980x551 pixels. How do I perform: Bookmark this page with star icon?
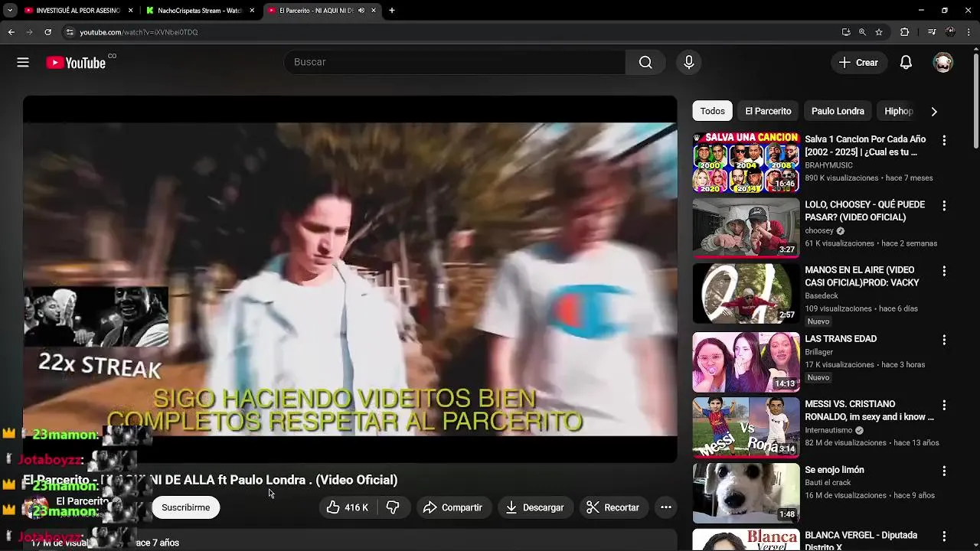879,32
